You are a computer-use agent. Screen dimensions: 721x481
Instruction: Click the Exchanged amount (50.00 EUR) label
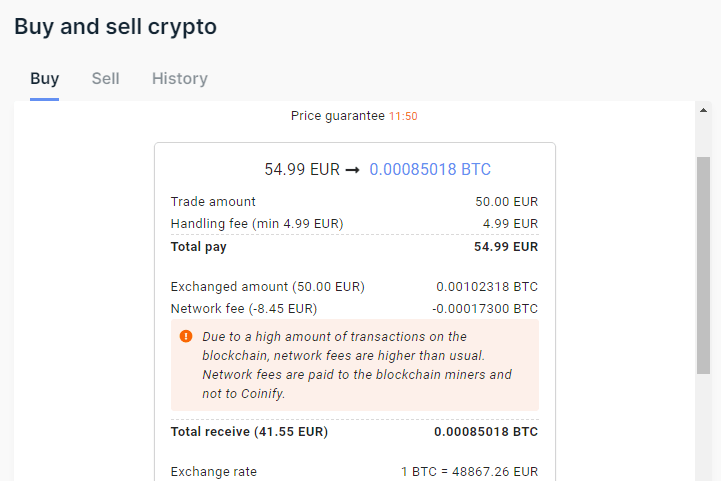coord(267,287)
